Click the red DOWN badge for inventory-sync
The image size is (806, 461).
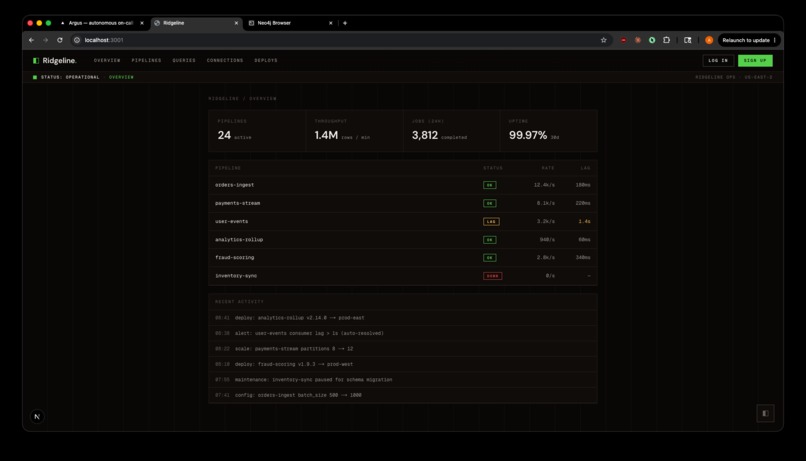click(x=492, y=276)
